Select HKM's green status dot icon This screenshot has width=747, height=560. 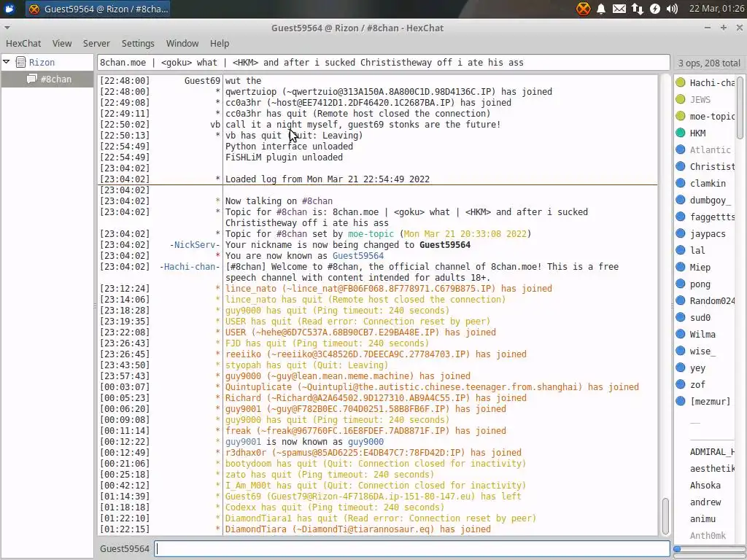click(x=681, y=133)
